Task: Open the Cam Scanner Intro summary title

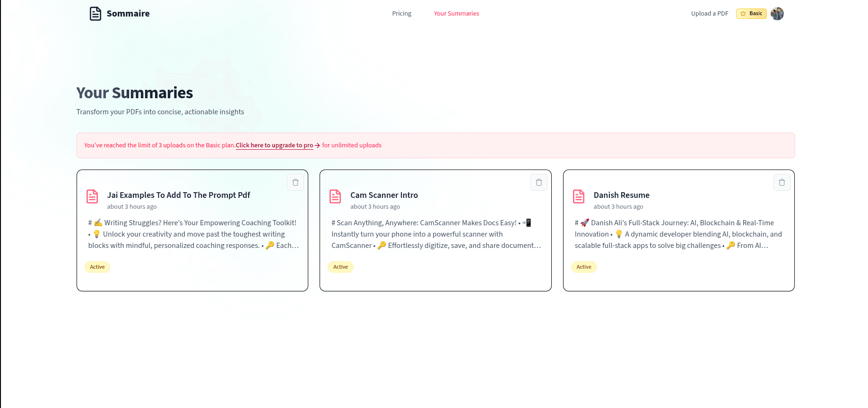Action: tap(384, 195)
